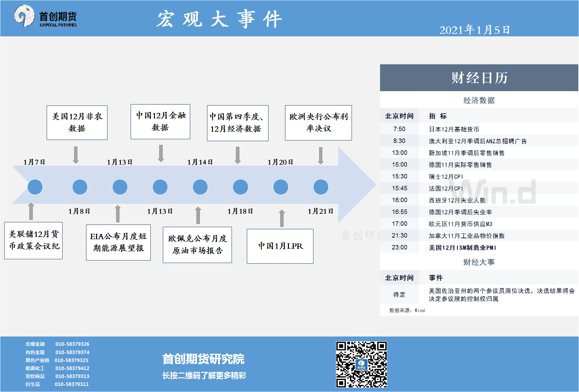This screenshot has height=392, width=579.
Task: Click the 中国12月金融数据 event box
Action: click(160, 122)
